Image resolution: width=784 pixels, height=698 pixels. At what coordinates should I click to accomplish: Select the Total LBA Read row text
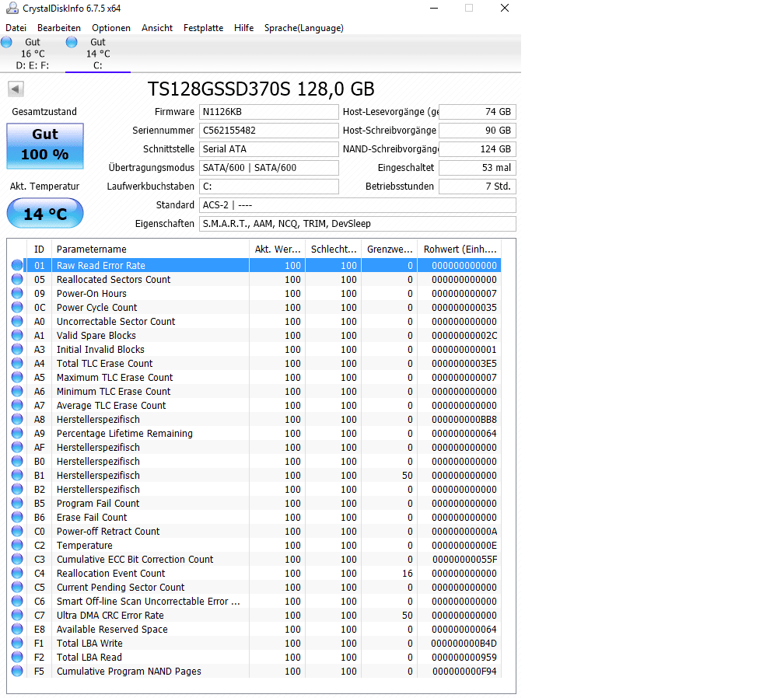point(89,657)
